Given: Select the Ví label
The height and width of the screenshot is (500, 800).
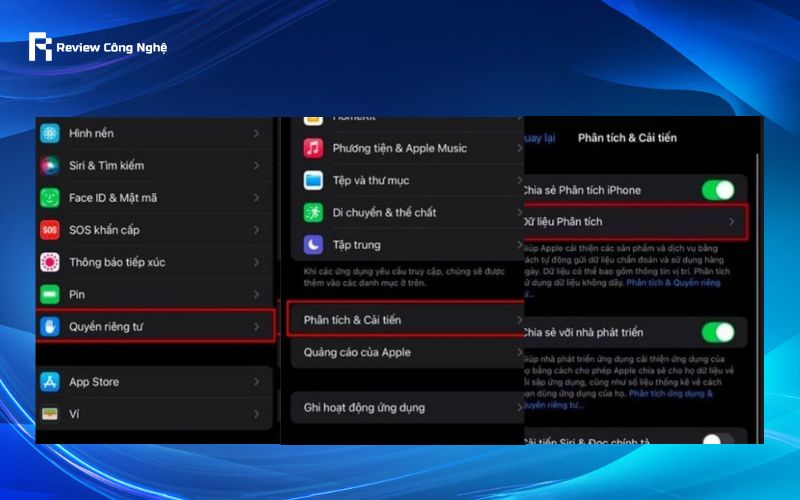Looking at the screenshot, I should [x=74, y=414].
